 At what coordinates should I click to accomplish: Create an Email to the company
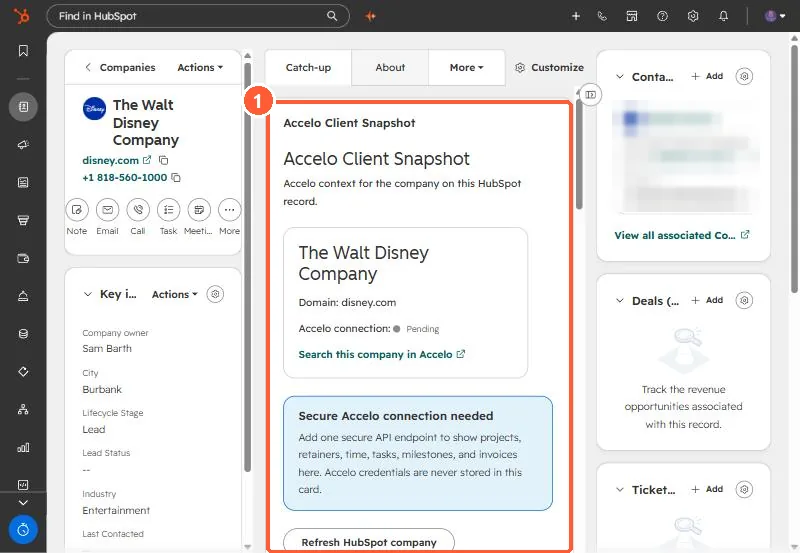coord(108,210)
